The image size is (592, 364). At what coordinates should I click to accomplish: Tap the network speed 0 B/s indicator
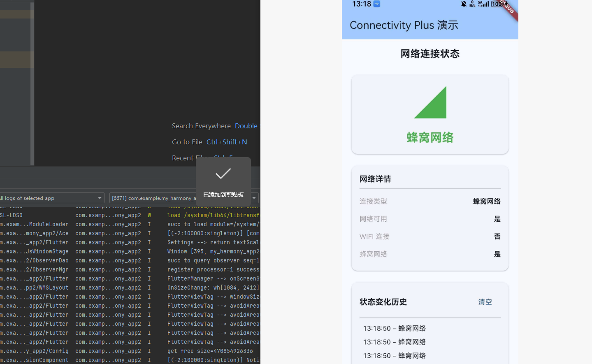tap(472, 4)
